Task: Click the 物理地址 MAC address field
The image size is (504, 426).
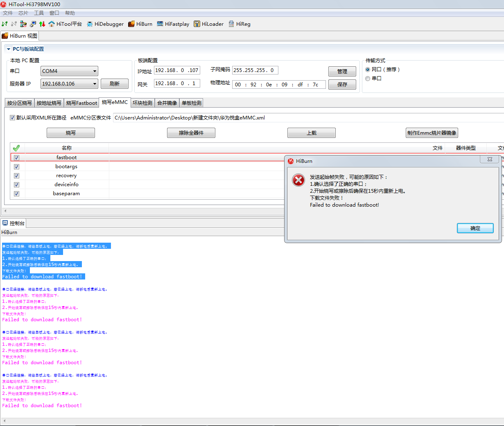Action: pyautogui.click(x=279, y=84)
